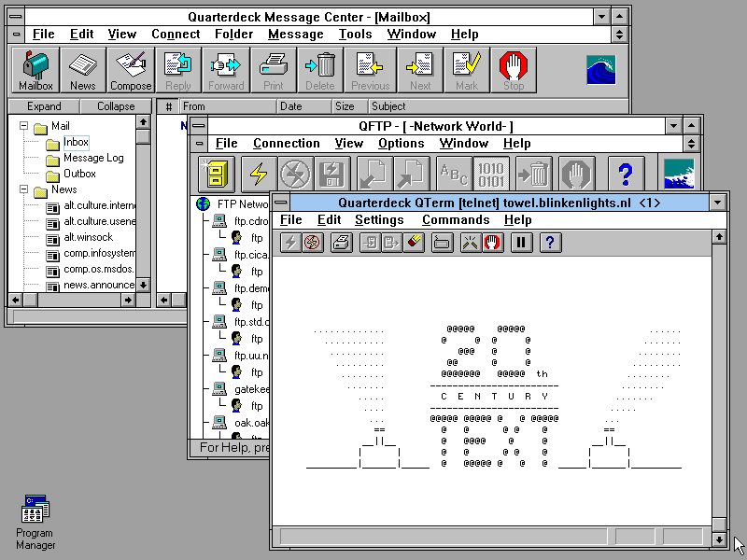Open QTerm Settings menu
Screen dimensions: 747x560
tap(379, 220)
